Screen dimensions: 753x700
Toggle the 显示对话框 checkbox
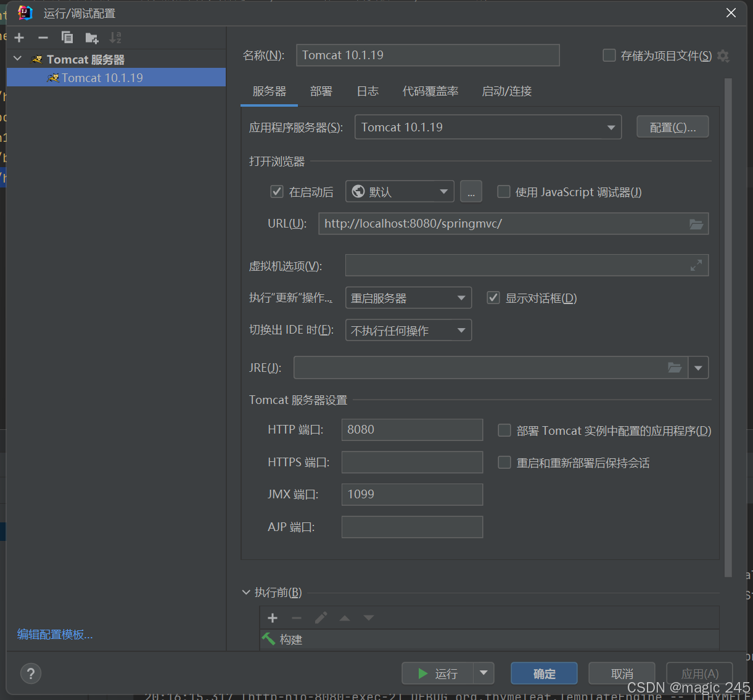tap(493, 298)
